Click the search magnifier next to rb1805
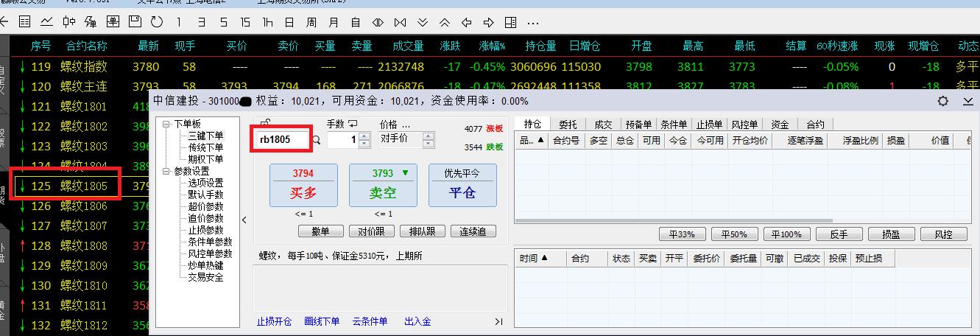This screenshot has height=336, width=980. (317, 139)
